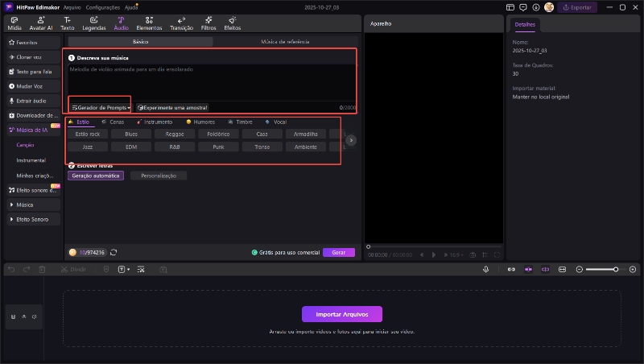Open the Avatar AI tool
This screenshot has width=644, height=364.
pos(39,23)
